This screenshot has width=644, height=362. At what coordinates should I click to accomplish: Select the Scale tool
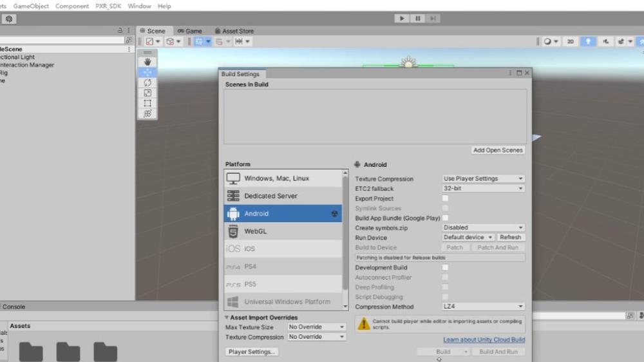[x=147, y=93]
